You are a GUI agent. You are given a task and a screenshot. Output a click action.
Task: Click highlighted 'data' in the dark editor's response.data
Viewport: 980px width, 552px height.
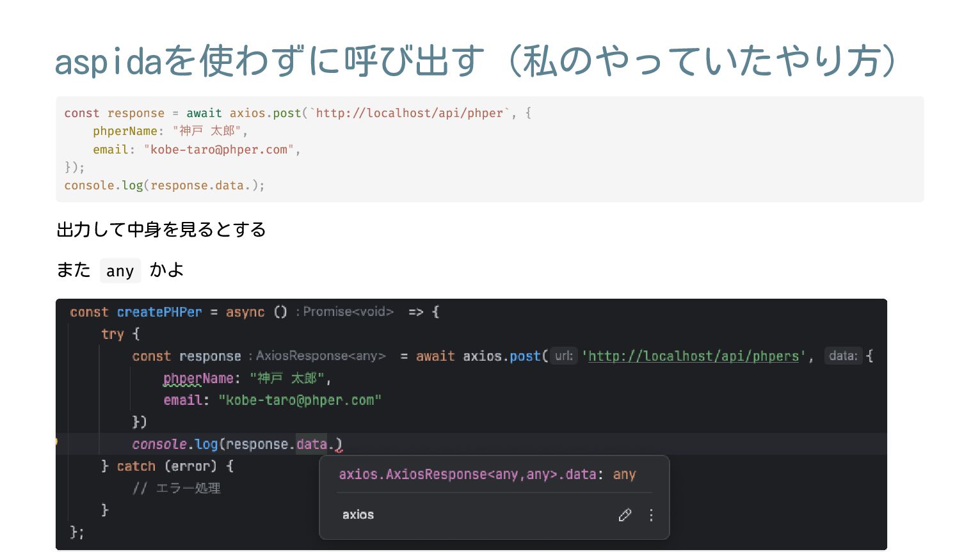pos(312,444)
